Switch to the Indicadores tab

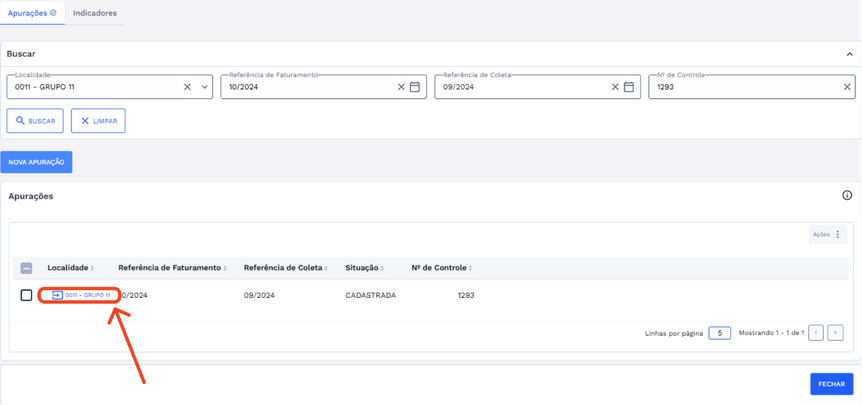click(x=95, y=13)
